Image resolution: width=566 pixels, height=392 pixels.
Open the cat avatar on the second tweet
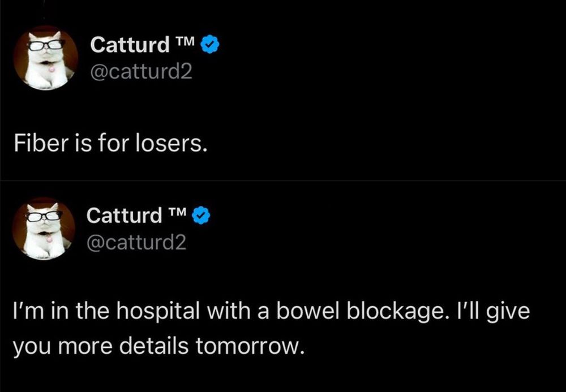click(45, 229)
